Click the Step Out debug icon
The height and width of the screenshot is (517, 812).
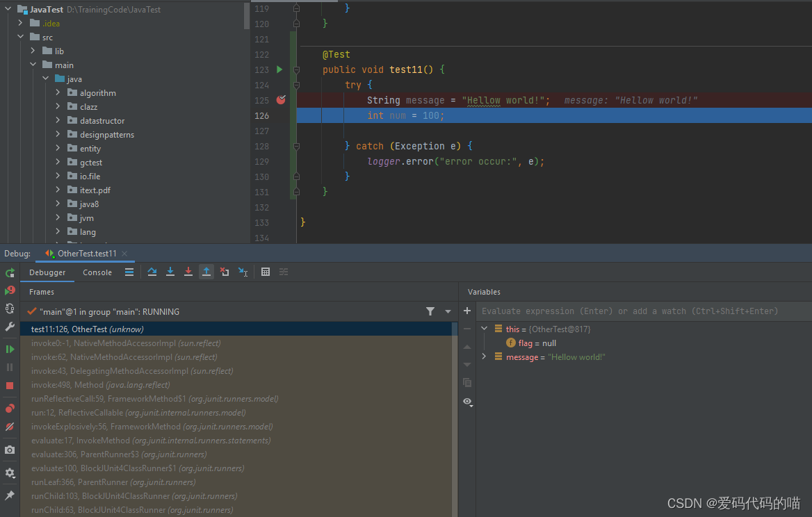[x=206, y=272]
